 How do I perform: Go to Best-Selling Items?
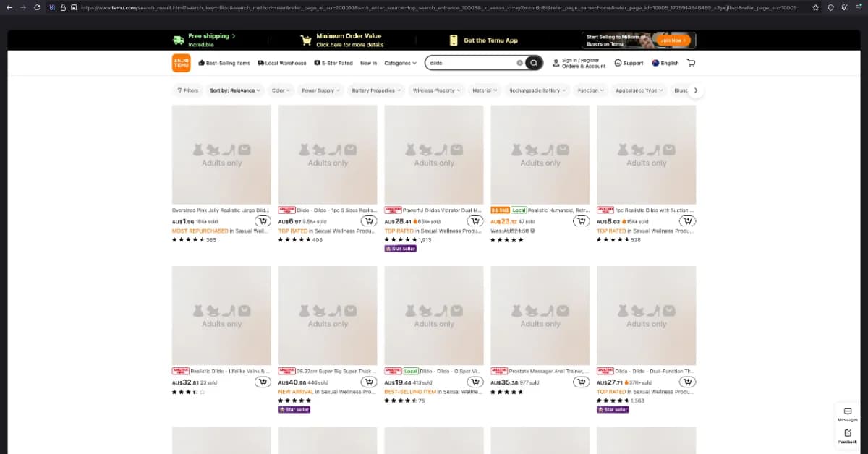pos(224,63)
